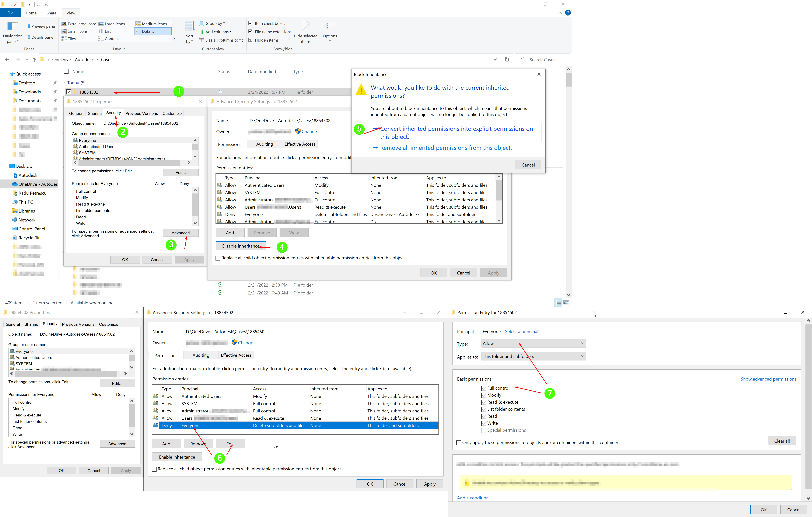The width and height of the screenshot is (812, 517).
Task: Go back using the Back arrow
Action: tap(7, 60)
